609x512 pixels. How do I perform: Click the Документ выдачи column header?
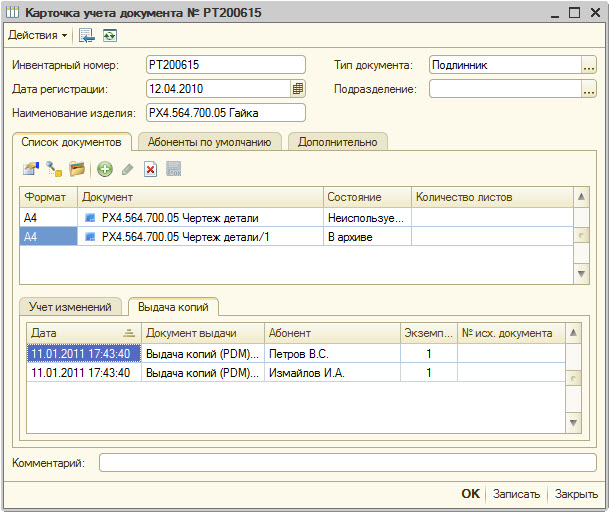(203, 333)
